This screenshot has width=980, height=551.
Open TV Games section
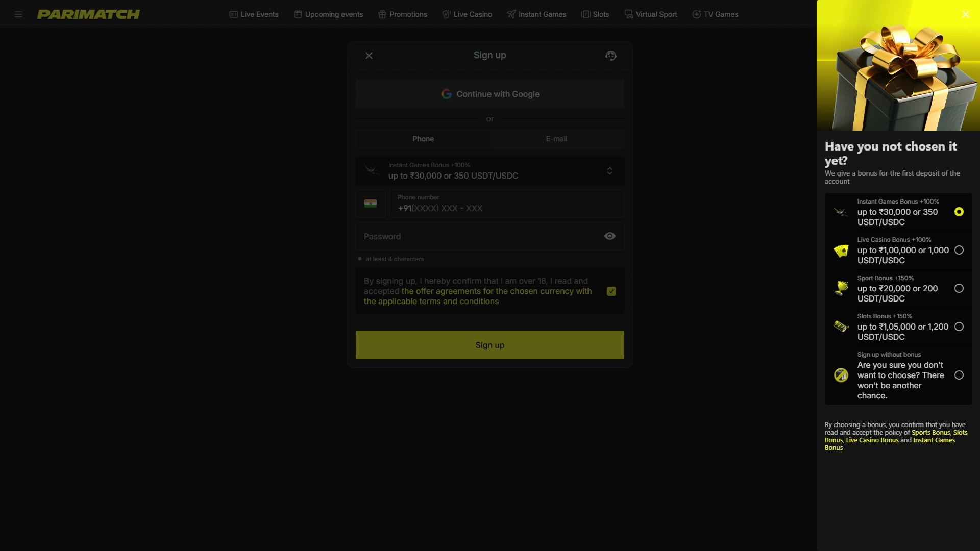tap(715, 14)
